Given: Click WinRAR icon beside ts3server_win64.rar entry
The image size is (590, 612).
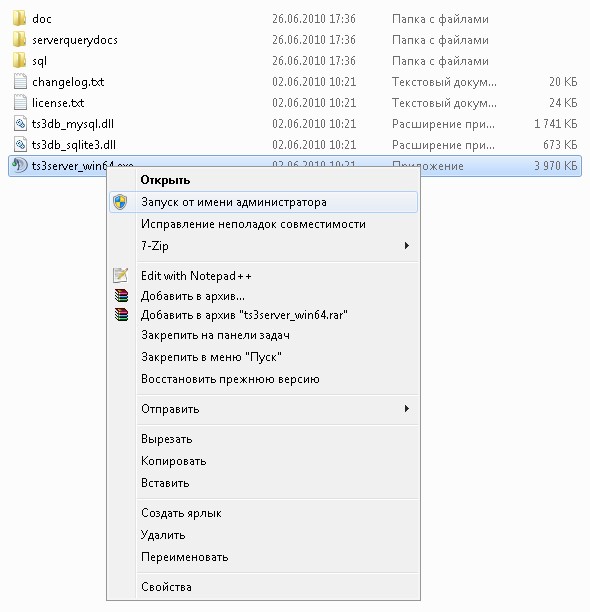Looking at the screenshot, I should click(121, 314).
